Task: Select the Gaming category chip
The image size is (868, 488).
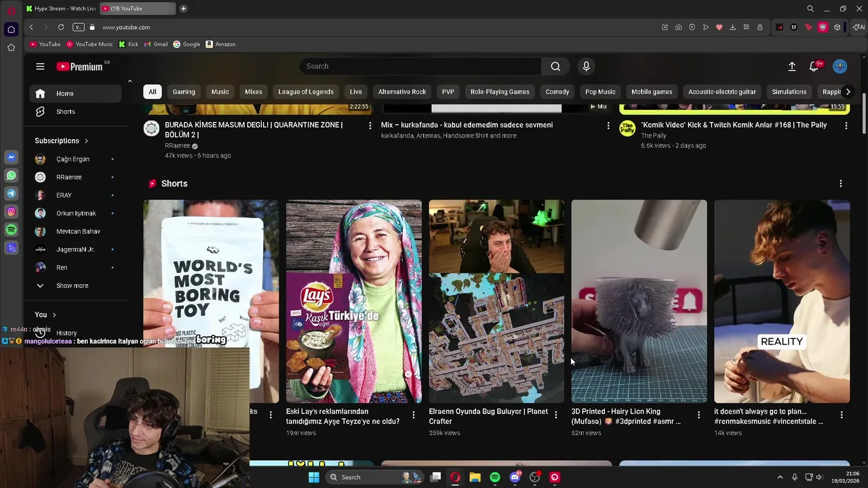Action: [184, 91]
